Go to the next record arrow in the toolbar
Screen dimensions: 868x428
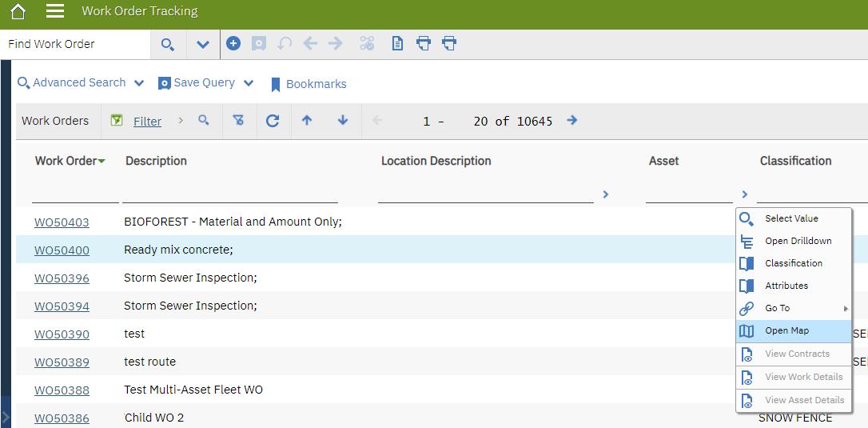[x=336, y=43]
